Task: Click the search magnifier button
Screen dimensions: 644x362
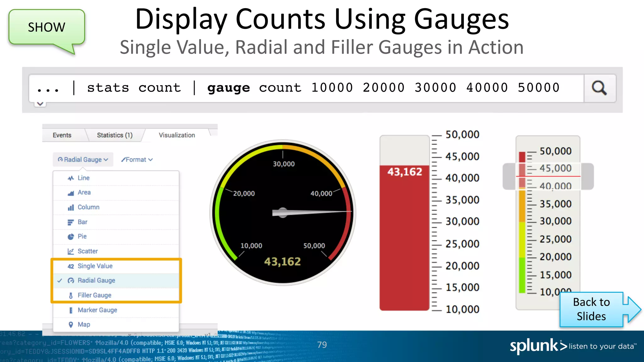Action: (599, 88)
